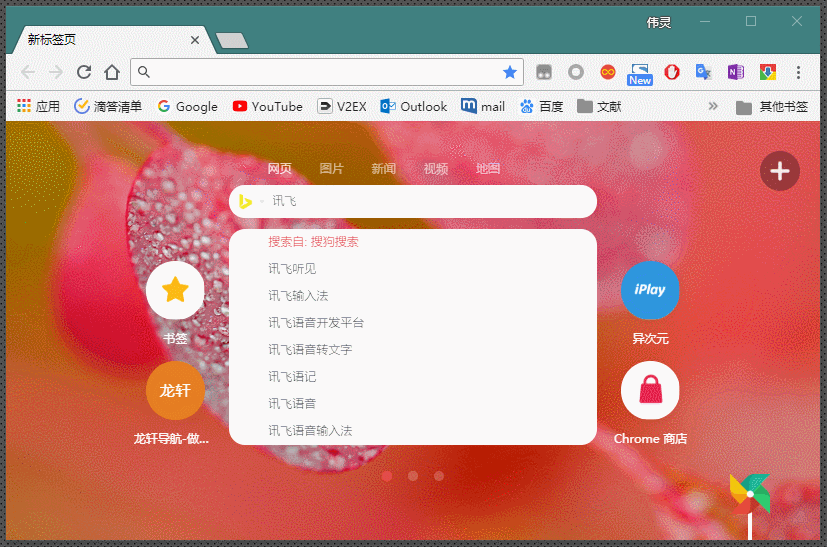The height and width of the screenshot is (547, 827).
Task: Click the second page indicator dot
Action: (x=413, y=476)
